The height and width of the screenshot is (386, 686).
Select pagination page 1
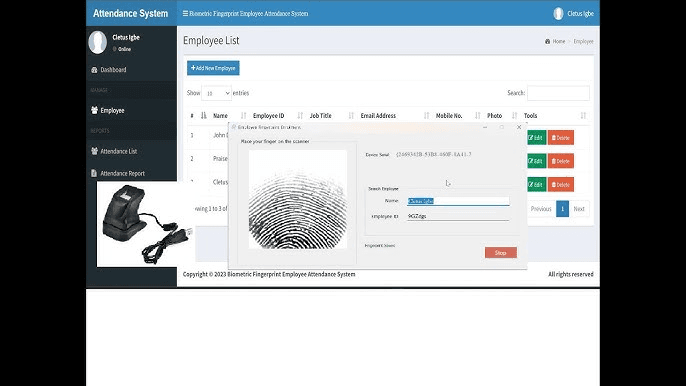[562, 209]
